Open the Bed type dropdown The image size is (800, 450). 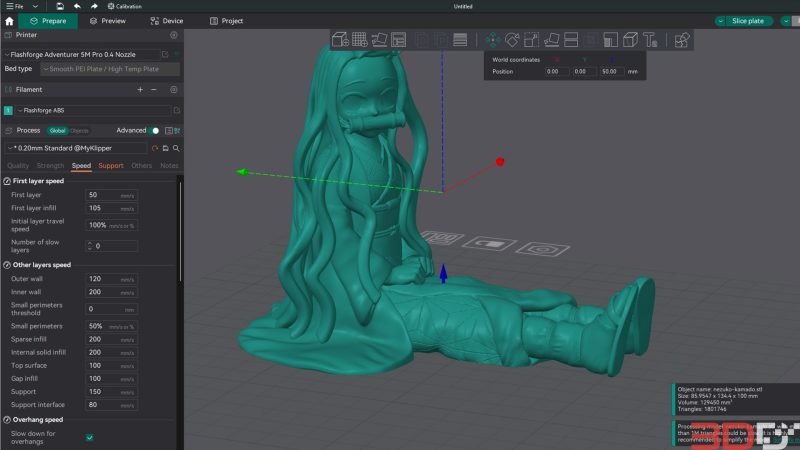[110, 69]
